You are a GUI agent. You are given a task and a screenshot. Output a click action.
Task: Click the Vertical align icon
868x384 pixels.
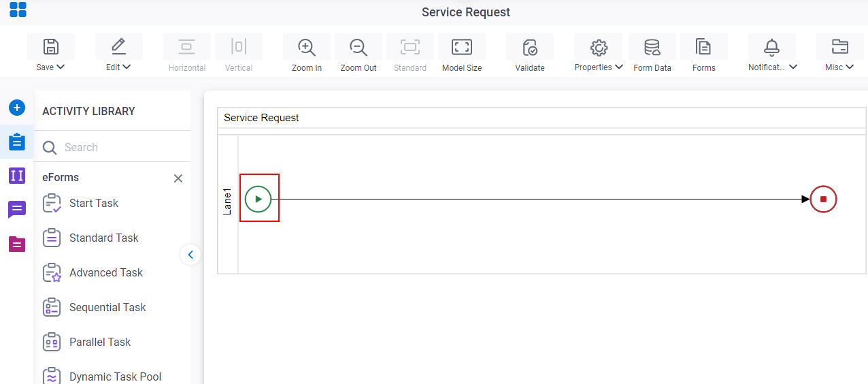point(238,46)
